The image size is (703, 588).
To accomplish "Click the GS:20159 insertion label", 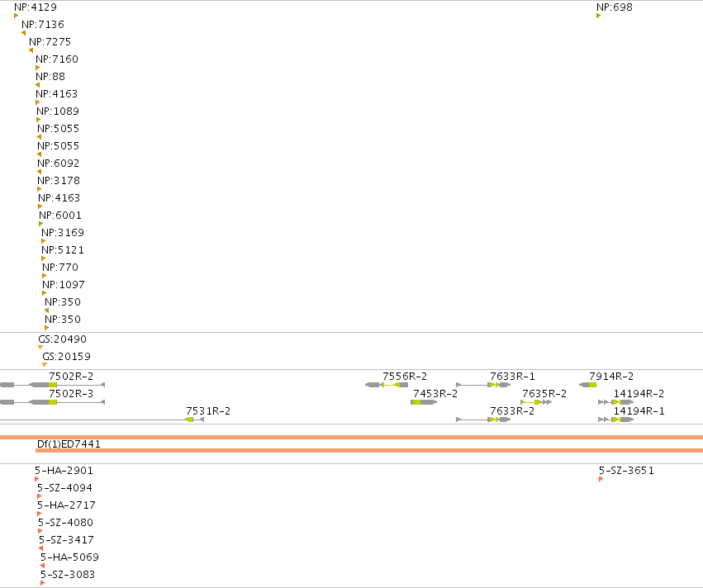I will point(66,357).
